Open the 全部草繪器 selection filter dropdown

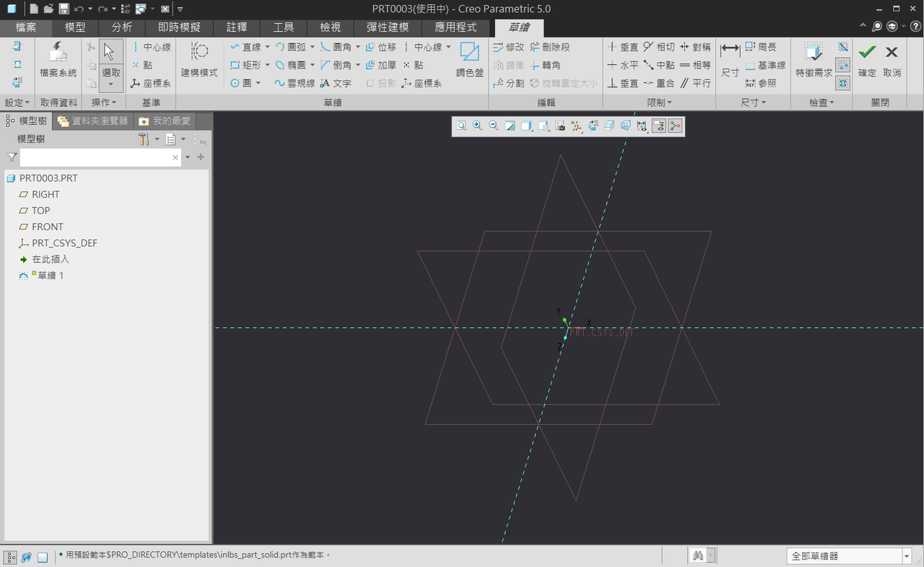pyautogui.click(x=907, y=556)
